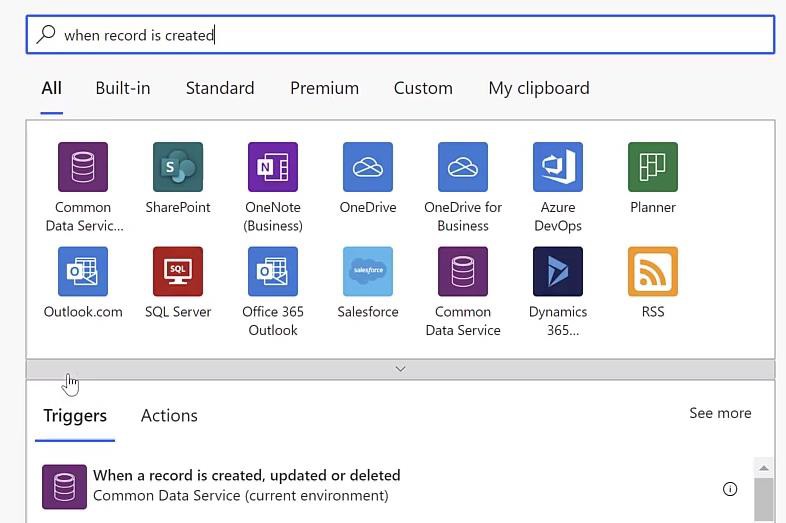Screen dimensions: 786x523
Task: Open the OneDrive for Business connector
Action: 463,166
